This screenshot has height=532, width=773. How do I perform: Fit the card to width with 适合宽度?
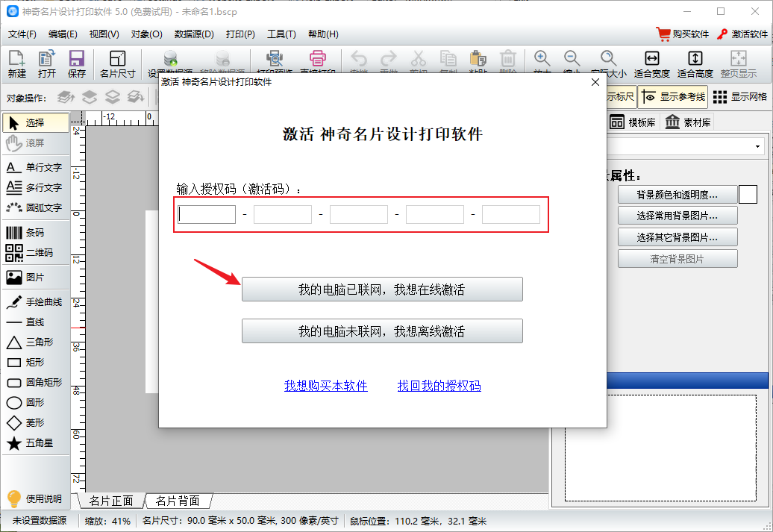click(x=651, y=63)
